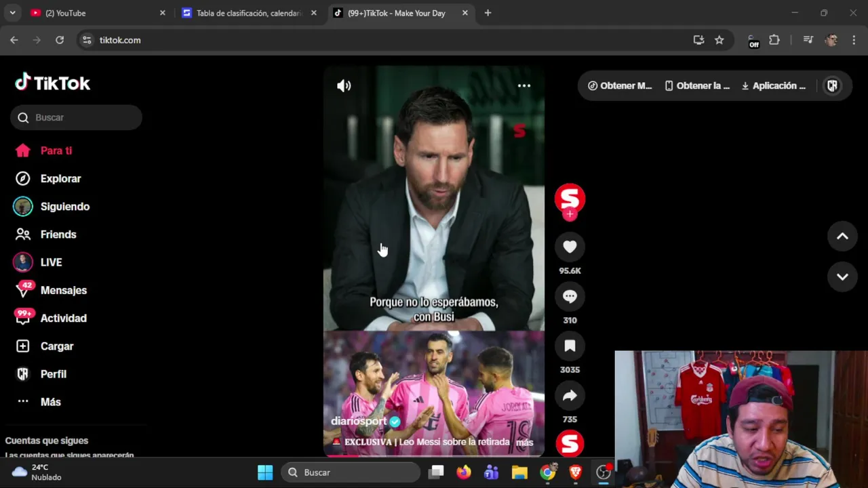Image resolution: width=868 pixels, height=488 pixels.
Task: Bookmark the video with the save icon
Action: click(570, 346)
